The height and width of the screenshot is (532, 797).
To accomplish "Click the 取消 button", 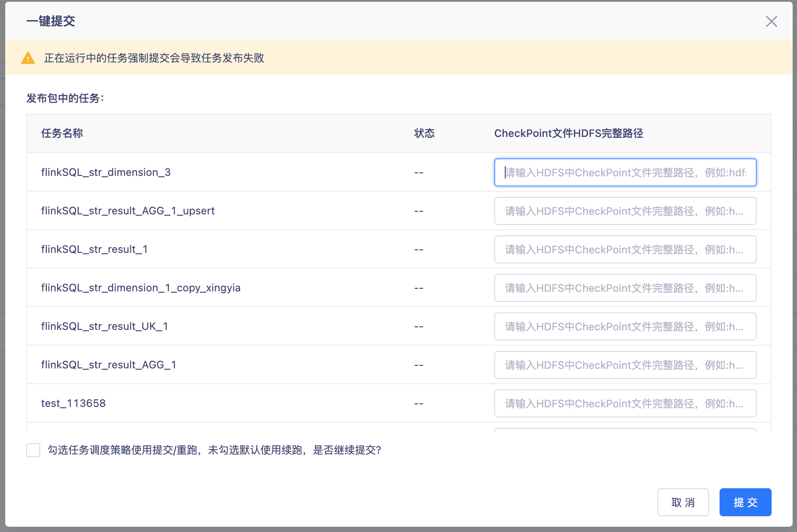I will tap(683, 502).
